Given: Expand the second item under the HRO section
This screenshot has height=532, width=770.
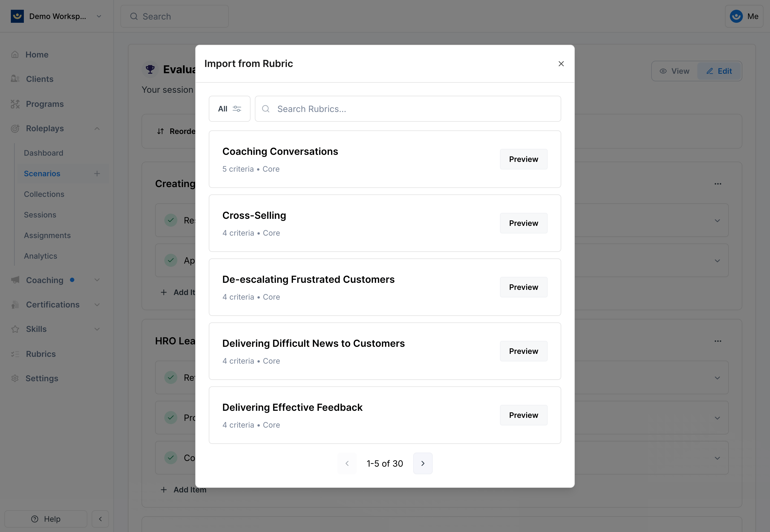Looking at the screenshot, I should pos(717,418).
